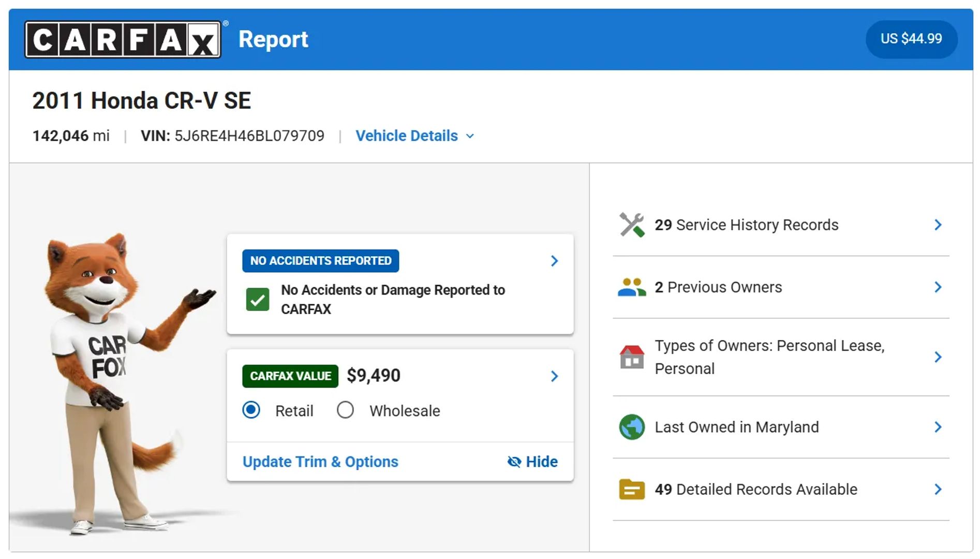Click the yellow folder detailed records icon
Image resolution: width=980 pixels, height=559 pixels.
point(632,489)
